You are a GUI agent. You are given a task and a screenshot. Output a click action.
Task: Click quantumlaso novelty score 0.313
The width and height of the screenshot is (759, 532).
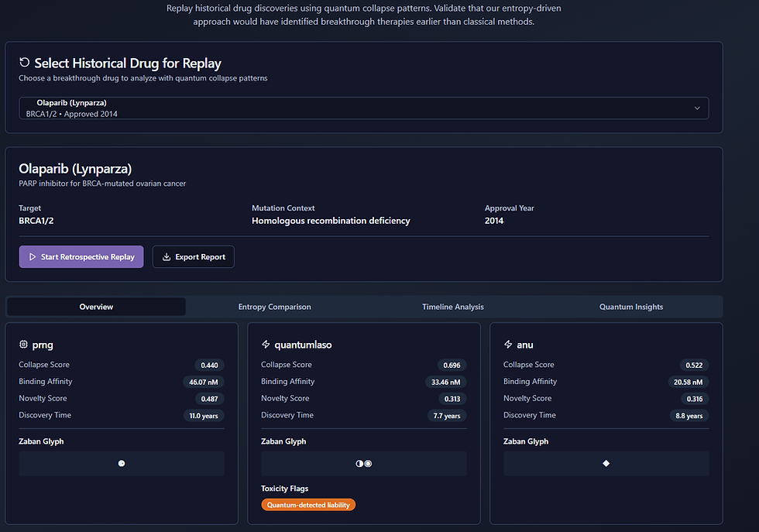452,399
